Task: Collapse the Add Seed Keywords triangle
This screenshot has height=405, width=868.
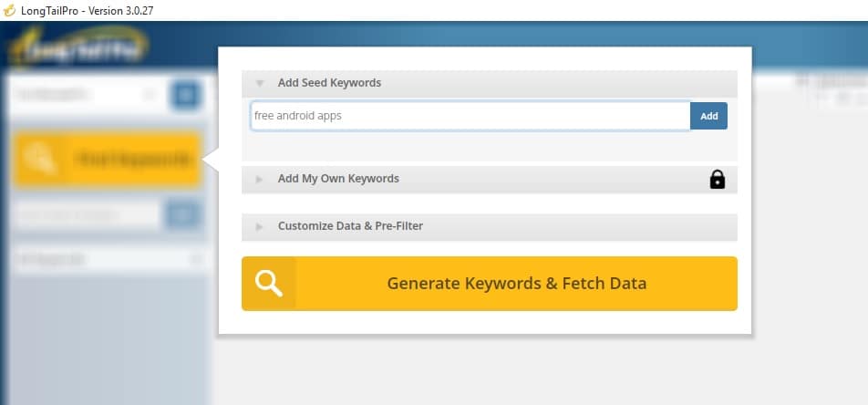Action: [260, 83]
